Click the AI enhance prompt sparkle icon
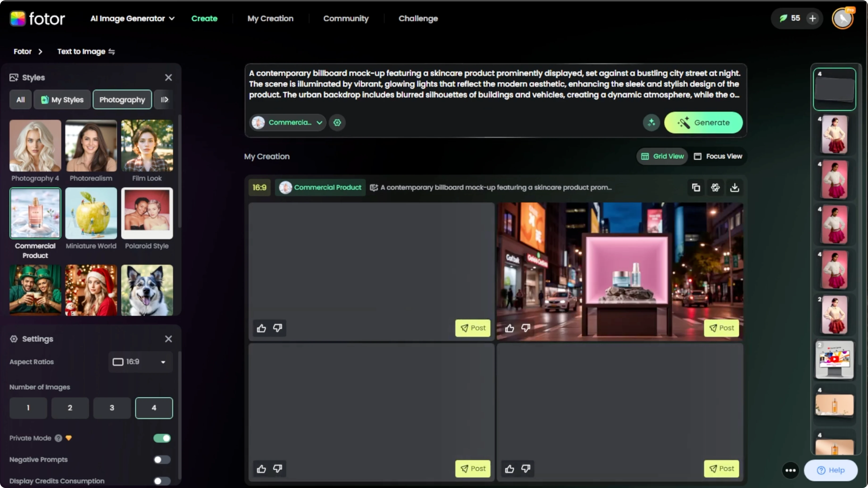 (651, 123)
